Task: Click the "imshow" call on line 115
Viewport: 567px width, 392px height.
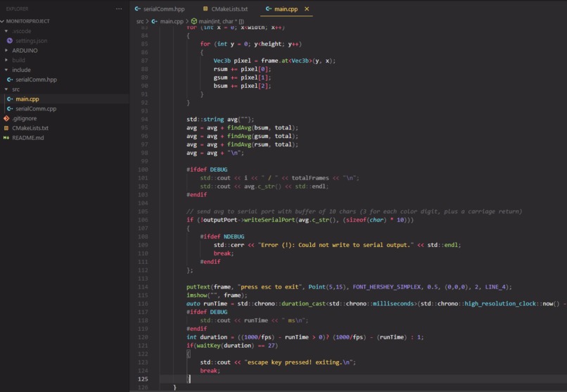Action: tap(196, 295)
